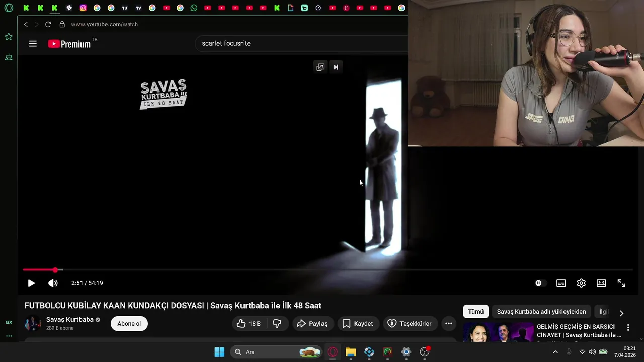Open system volume tray icon
Image resolution: width=644 pixels, height=362 pixels.
point(592,352)
